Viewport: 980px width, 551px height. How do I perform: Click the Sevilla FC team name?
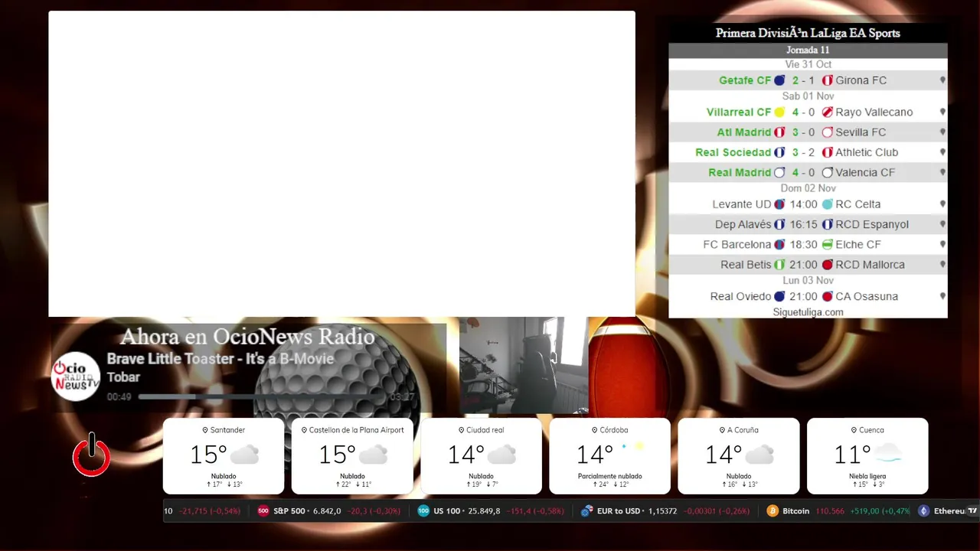point(861,132)
